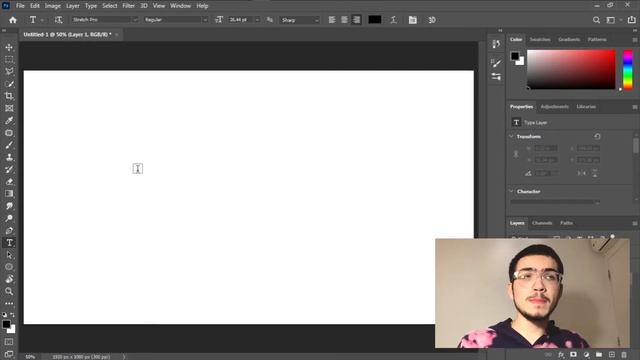Open the search magnifier icon
The image size is (640, 360).
click(596, 20)
